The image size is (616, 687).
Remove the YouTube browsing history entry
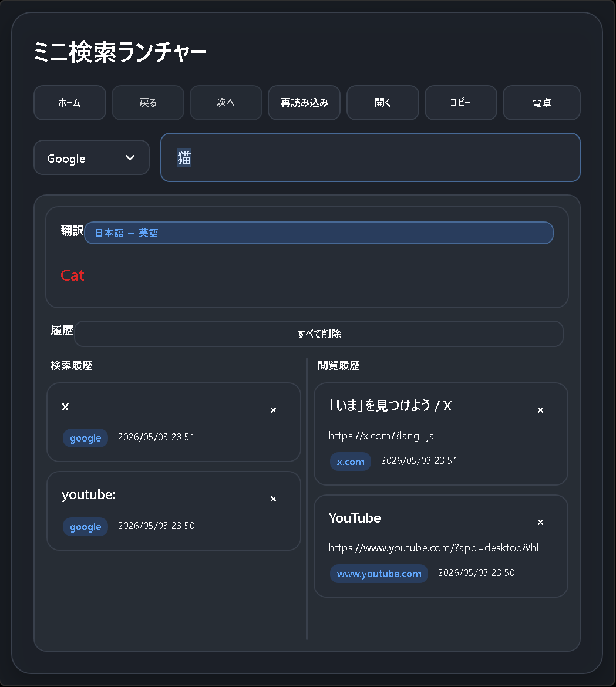point(540,522)
